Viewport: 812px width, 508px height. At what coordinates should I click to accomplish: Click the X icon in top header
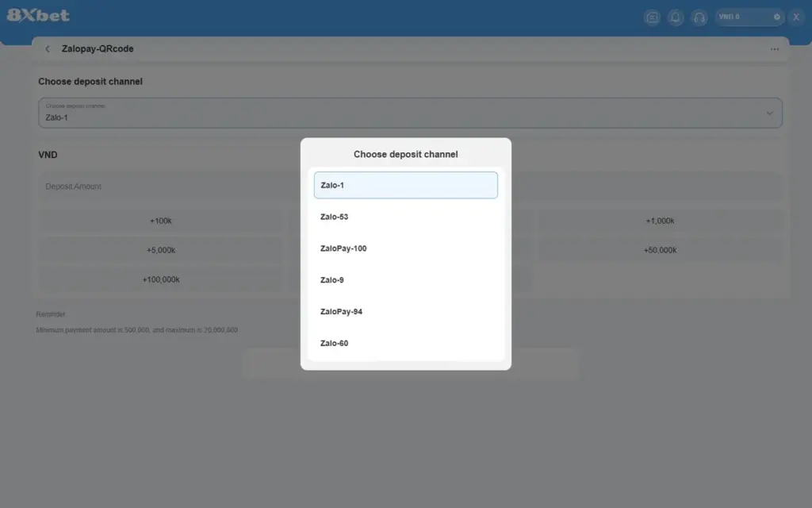(x=796, y=17)
